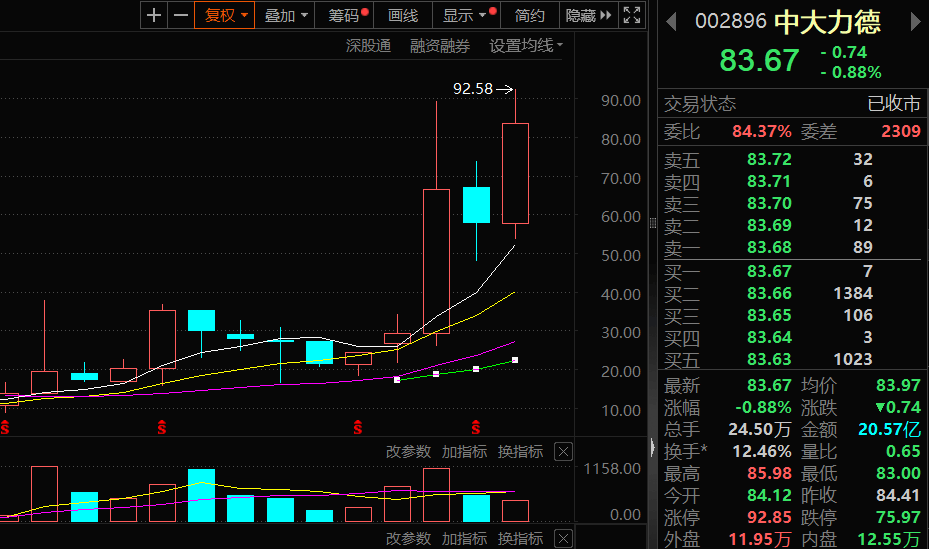Select the 买四 price 83.64
This screenshot has width=929, height=549.
coord(769,337)
